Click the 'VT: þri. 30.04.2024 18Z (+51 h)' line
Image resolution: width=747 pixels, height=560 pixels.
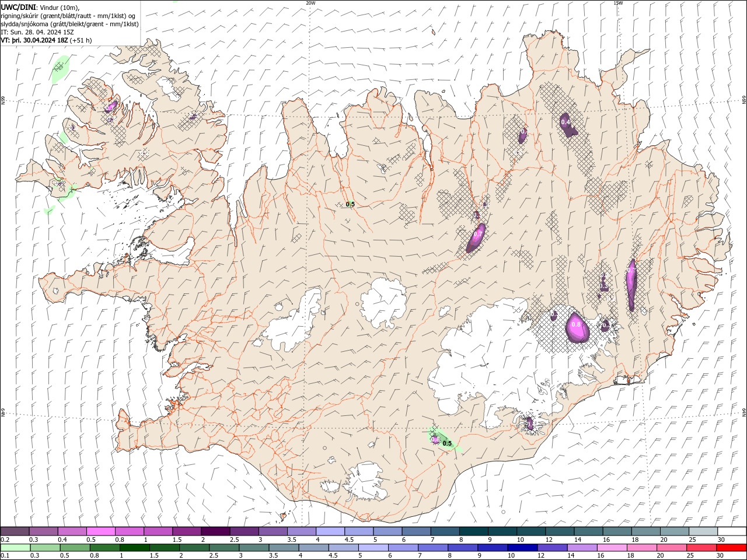tap(46, 40)
